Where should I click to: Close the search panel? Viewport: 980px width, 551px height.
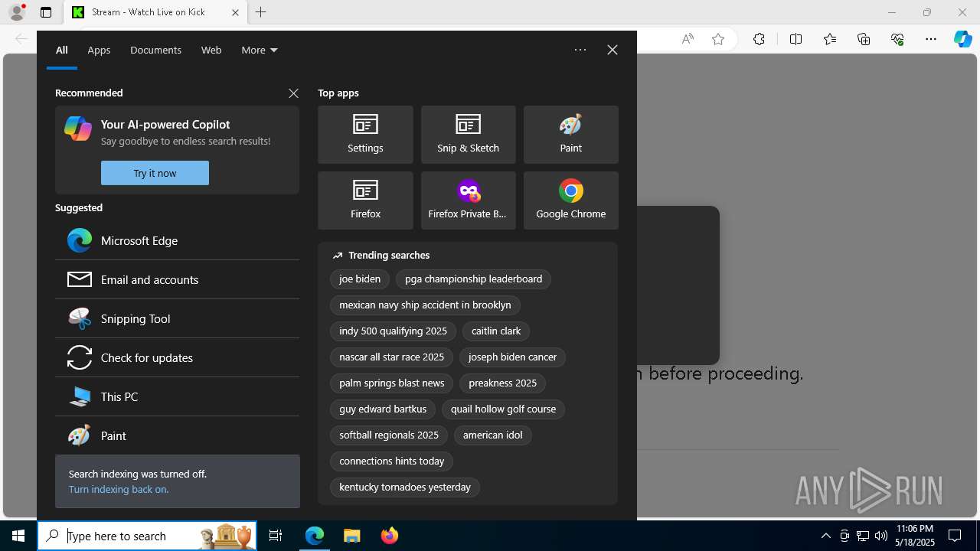click(612, 50)
